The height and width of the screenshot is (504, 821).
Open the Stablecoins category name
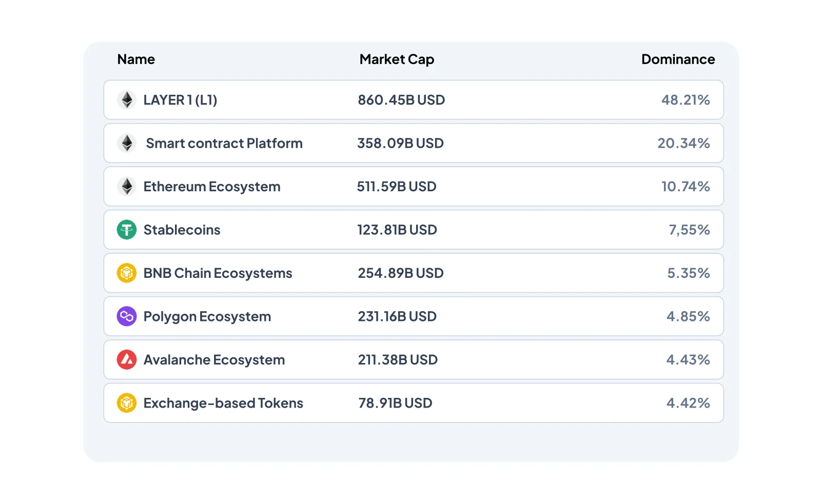coord(182,230)
